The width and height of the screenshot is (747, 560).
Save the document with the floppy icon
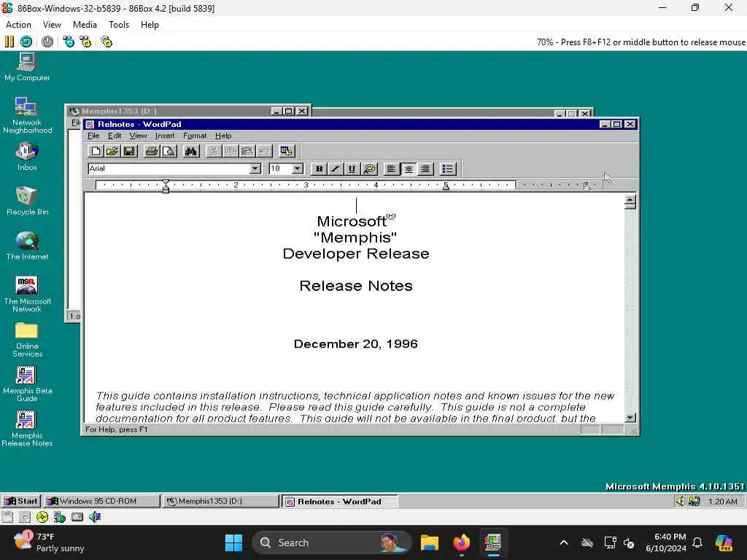(x=128, y=152)
